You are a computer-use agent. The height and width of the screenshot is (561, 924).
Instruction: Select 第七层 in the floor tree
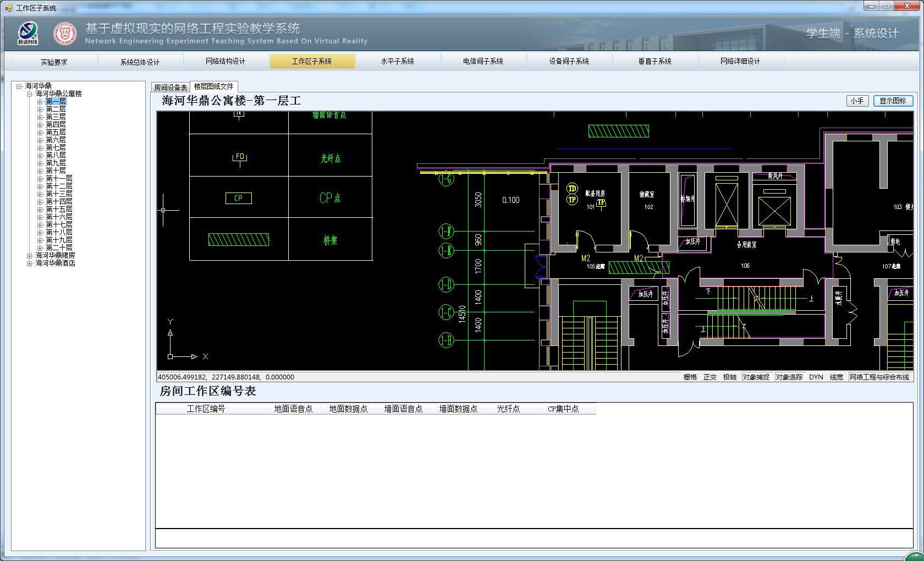click(x=56, y=148)
